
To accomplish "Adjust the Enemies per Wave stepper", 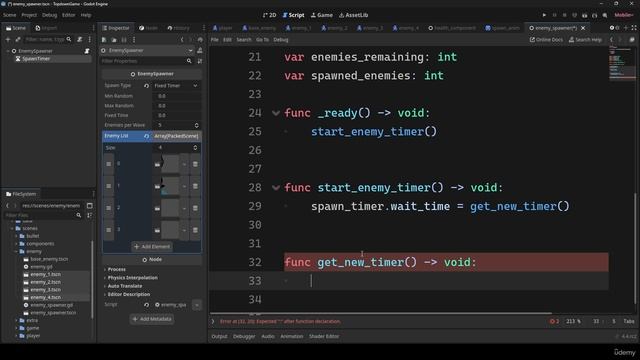I will tap(196, 125).
